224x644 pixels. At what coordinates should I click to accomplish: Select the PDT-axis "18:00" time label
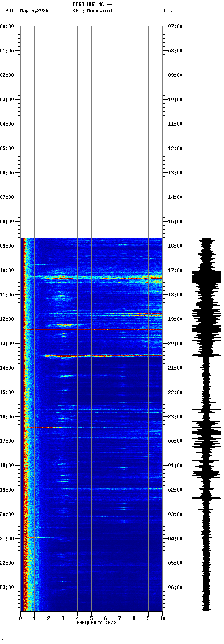[x=7, y=466]
